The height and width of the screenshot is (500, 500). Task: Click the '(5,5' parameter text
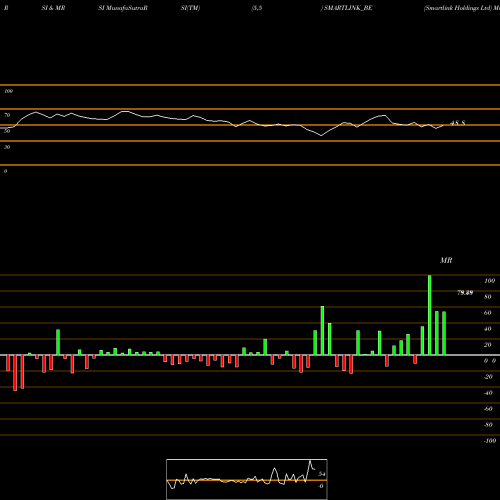[x=257, y=8]
